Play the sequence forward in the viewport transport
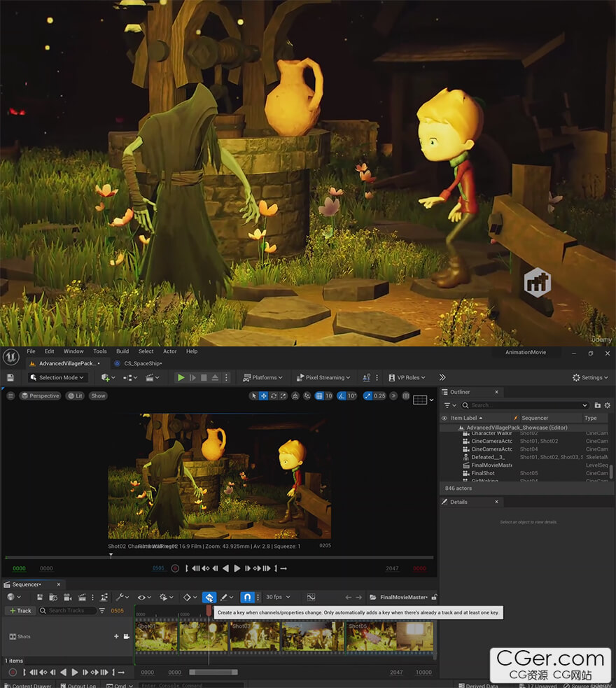The image size is (616, 688). coord(237,568)
